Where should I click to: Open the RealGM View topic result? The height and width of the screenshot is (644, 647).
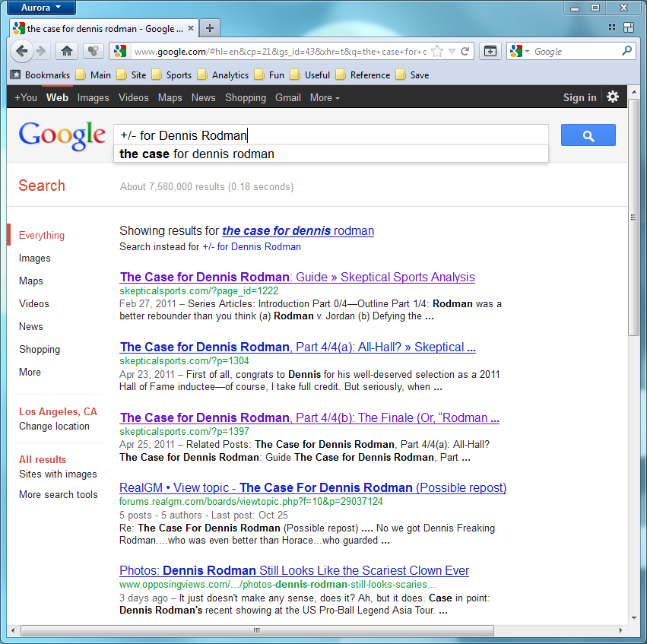coord(312,487)
